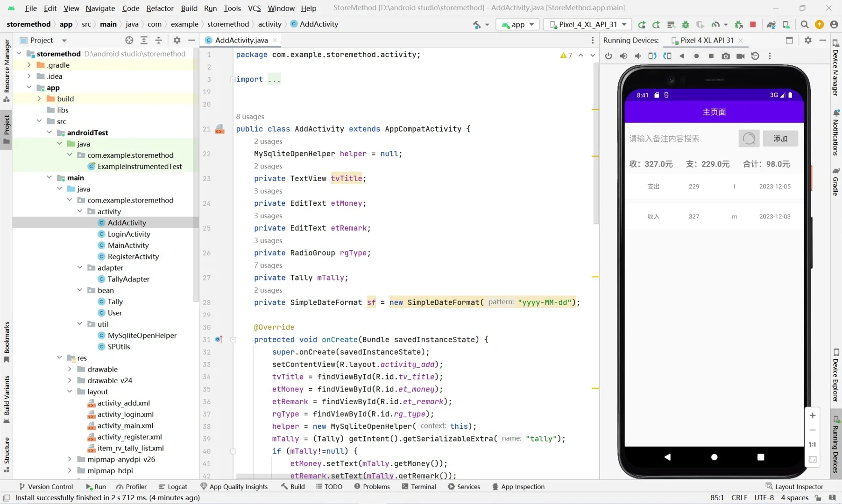The width and height of the screenshot is (842, 504).
Task: Open the app run configuration dropdown
Action: coord(517,24)
